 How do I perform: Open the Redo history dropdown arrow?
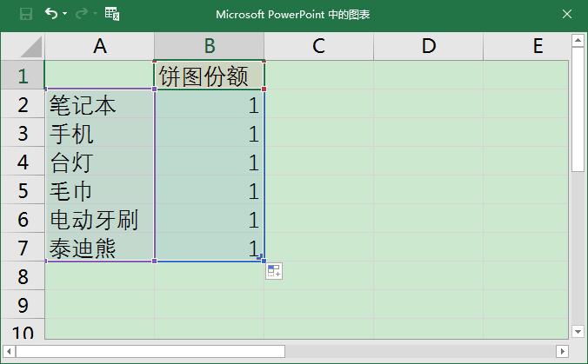click(x=95, y=14)
